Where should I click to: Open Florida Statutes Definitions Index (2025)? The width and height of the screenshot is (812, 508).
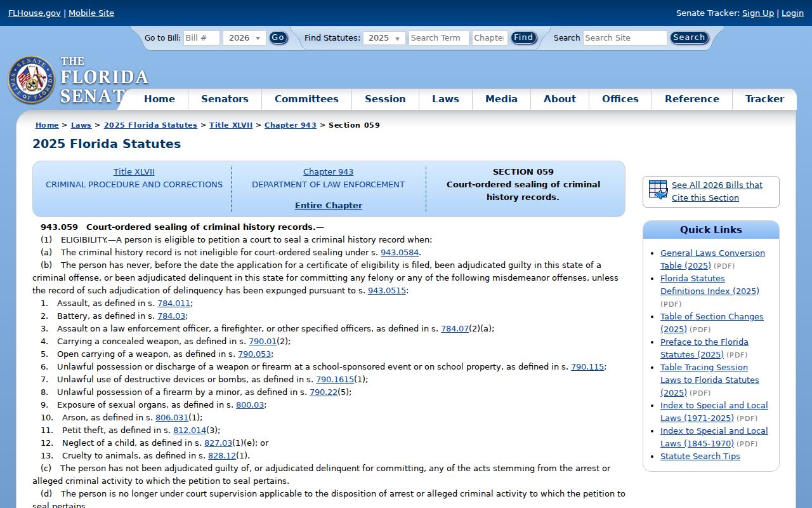[x=709, y=284]
